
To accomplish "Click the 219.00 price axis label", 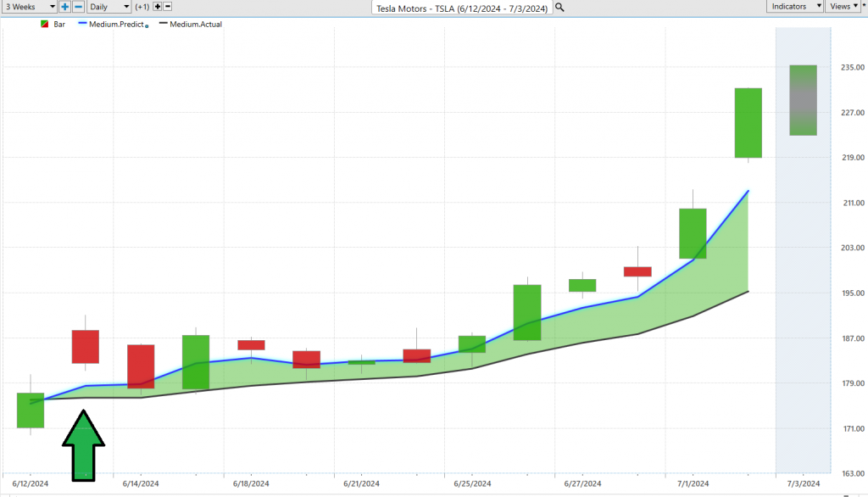I will click(853, 158).
